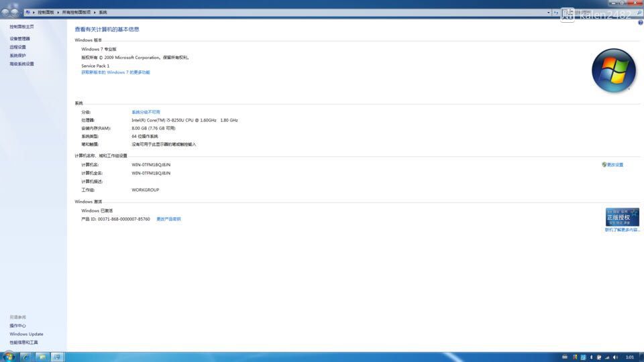Click the 1:01 clock in taskbar
This screenshot has height=362, width=644.
point(630,357)
